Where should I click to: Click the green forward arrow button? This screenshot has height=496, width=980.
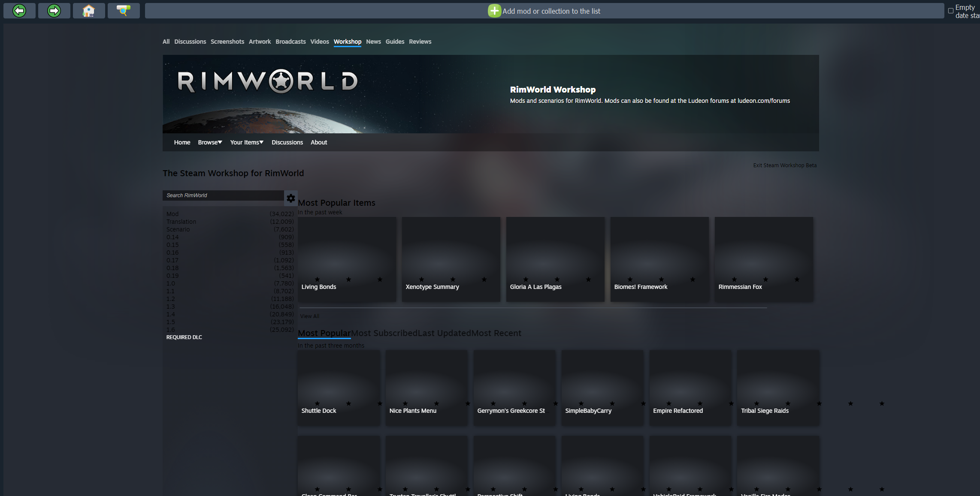(54, 11)
